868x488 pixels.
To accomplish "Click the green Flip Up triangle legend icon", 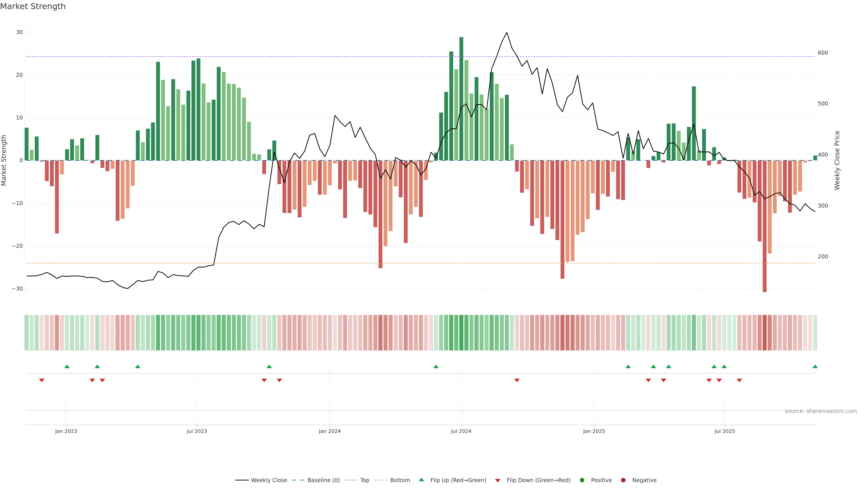I will click(421, 480).
